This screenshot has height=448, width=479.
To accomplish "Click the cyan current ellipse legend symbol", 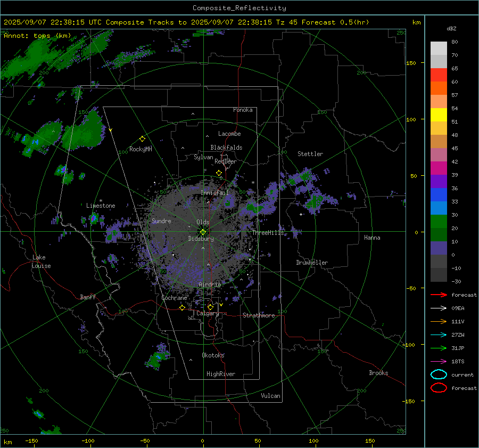I will [439, 374].
